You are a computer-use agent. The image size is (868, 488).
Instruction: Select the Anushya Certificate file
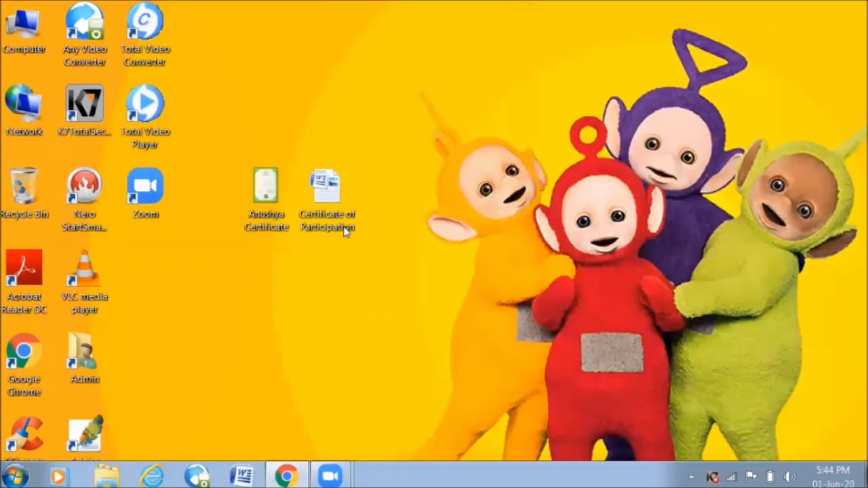[266, 199]
